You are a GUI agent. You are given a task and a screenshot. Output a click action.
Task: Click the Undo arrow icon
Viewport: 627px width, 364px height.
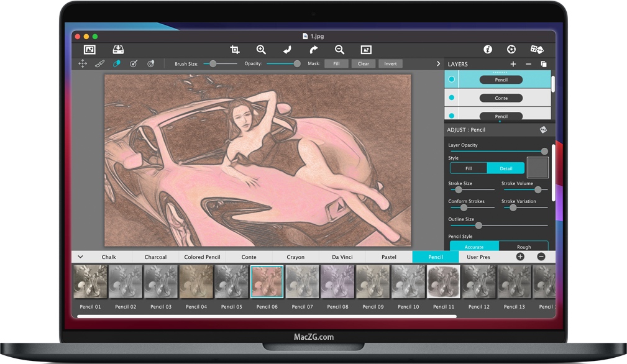pyautogui.click(x=287, y=49)
